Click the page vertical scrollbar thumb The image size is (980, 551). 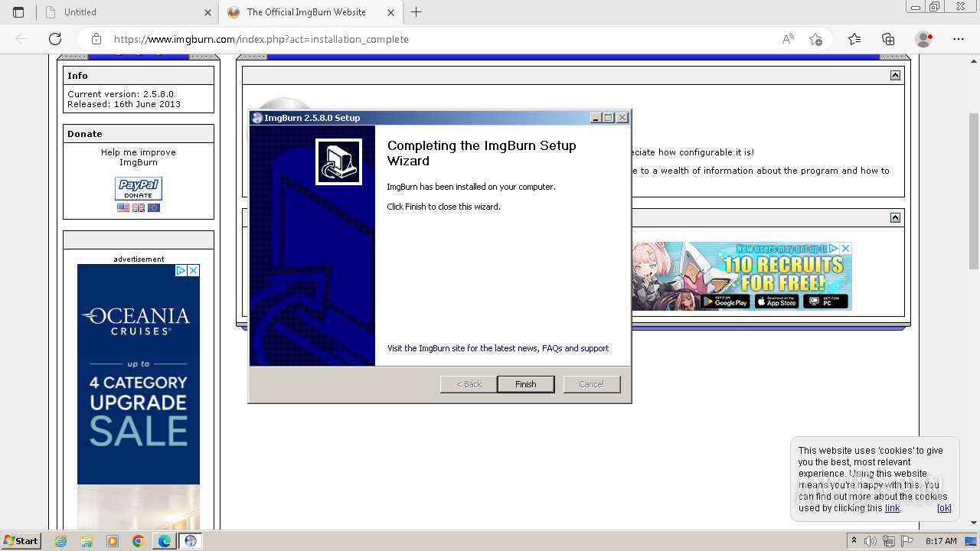point(974,191)
